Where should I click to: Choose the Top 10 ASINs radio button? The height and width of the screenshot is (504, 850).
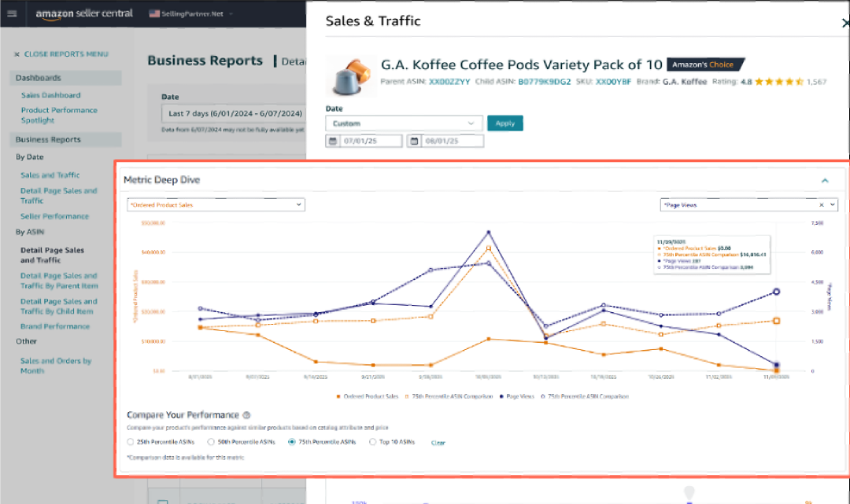point(373,442)
